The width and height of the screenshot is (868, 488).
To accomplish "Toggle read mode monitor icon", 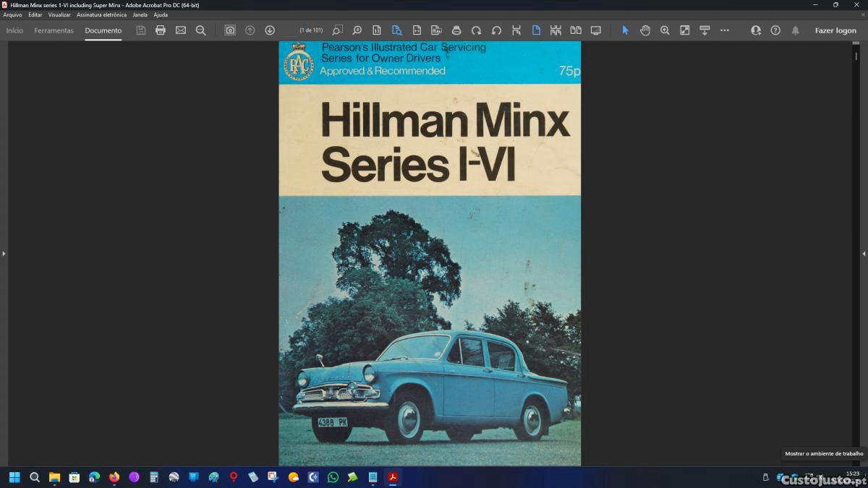I will point(596,30).
